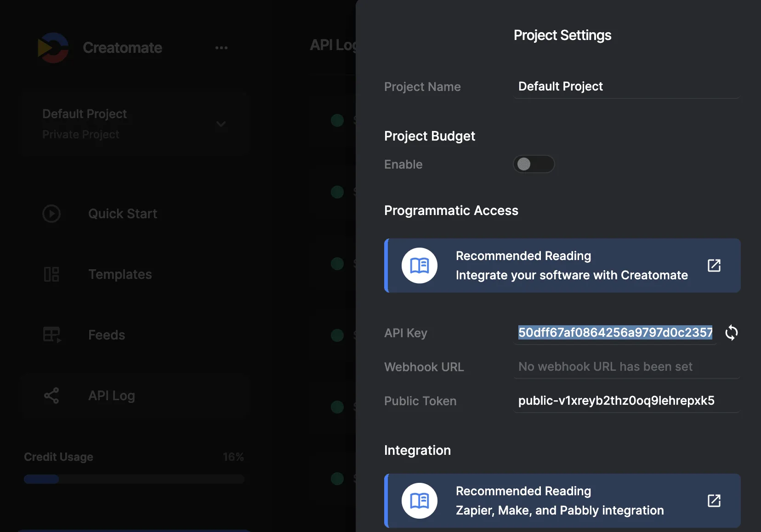761x532 pixels.
Task: Open Integrate your software with Creatomate reading
Action: coord(571,266)
